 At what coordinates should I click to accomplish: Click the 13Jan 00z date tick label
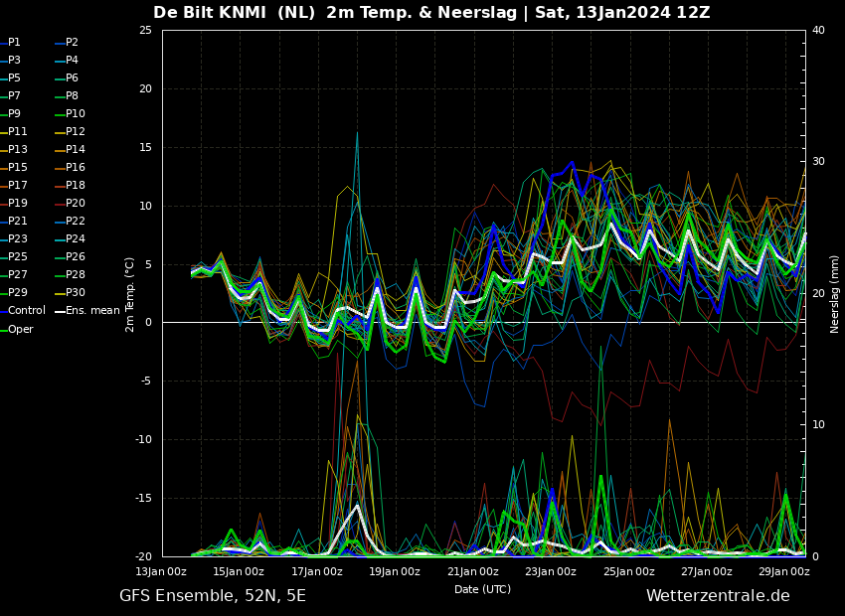tap(161, 572)
